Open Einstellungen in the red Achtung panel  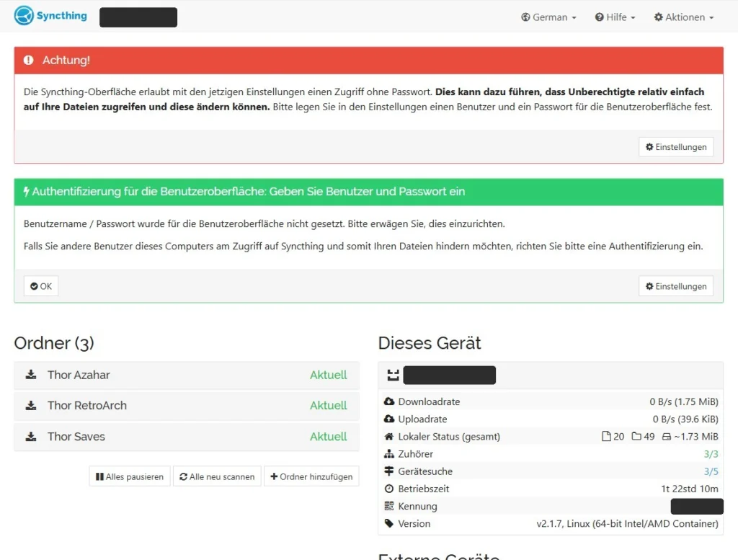pos(676,147)
